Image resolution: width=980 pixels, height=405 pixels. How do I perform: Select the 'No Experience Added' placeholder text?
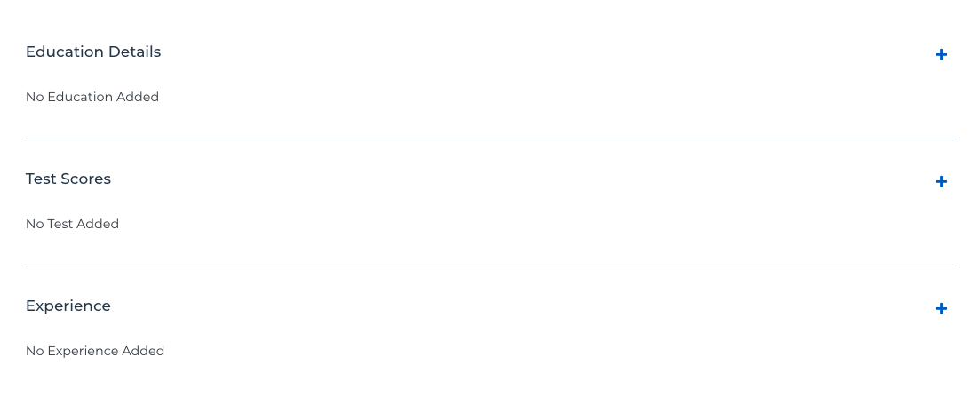pyautogui.click(x=95, y=351)
